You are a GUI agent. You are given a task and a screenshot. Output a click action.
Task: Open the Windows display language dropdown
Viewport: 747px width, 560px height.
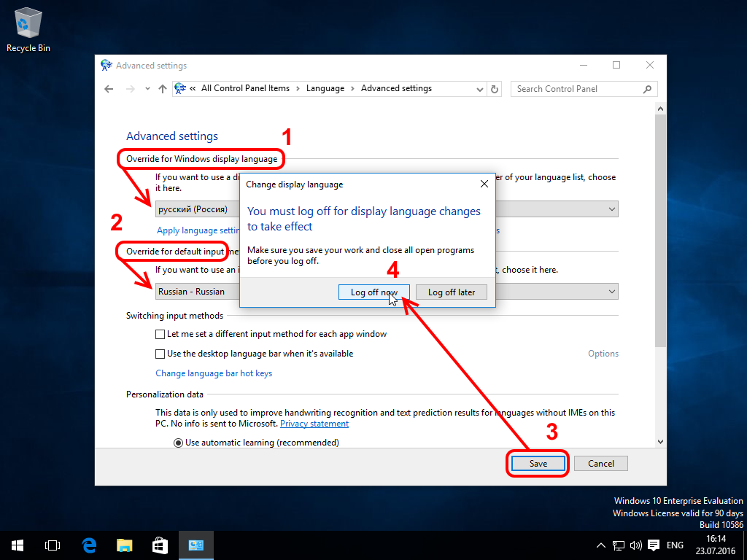(x=611, y=209)
